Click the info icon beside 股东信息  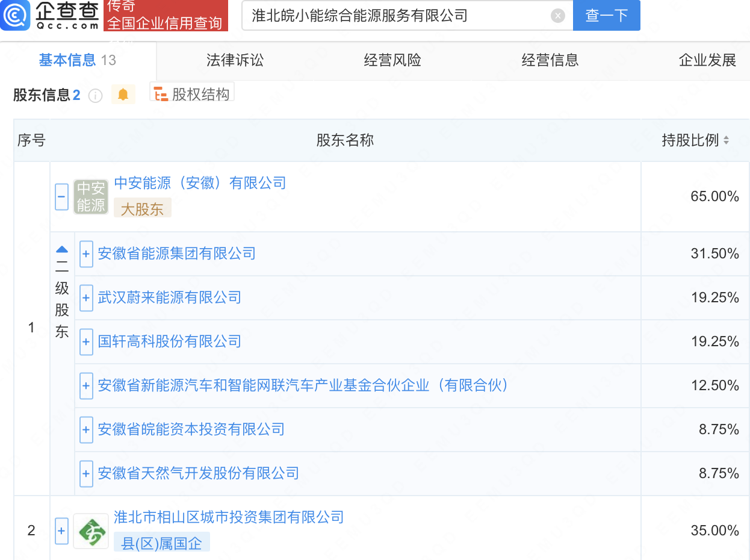point(96,96)
